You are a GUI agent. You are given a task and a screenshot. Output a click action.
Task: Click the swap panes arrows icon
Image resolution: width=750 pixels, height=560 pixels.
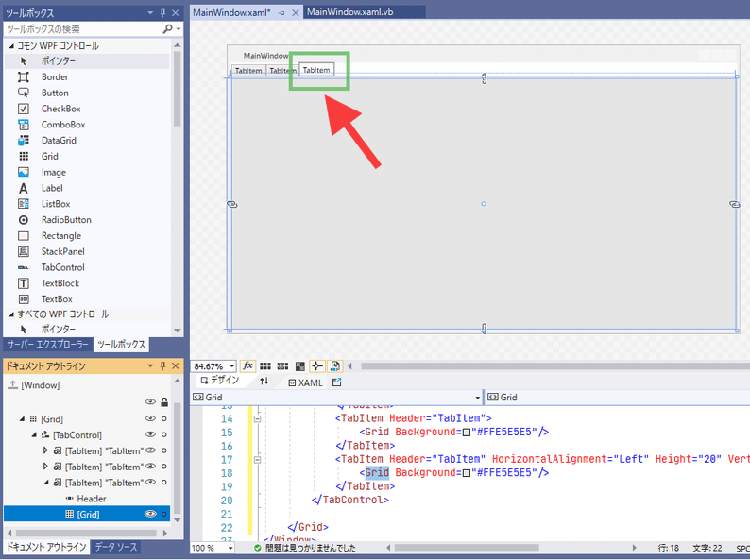[x=264, y=382]
